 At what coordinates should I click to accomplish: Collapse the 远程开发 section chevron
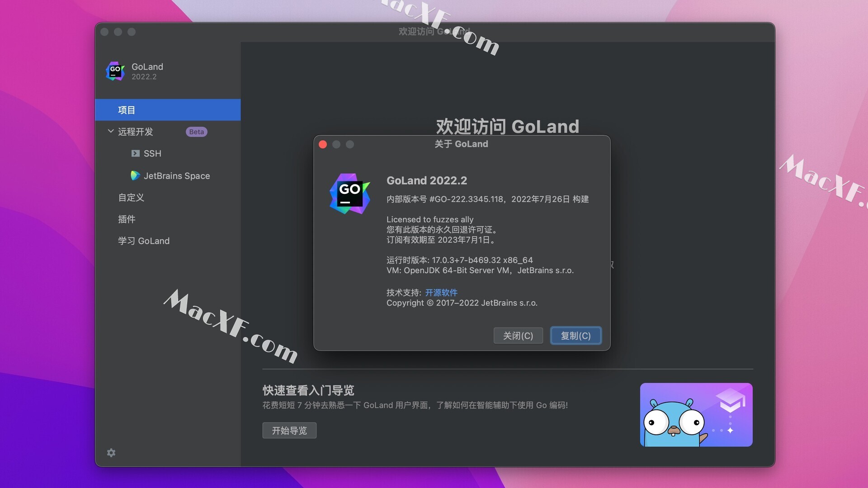coord(111,131)
